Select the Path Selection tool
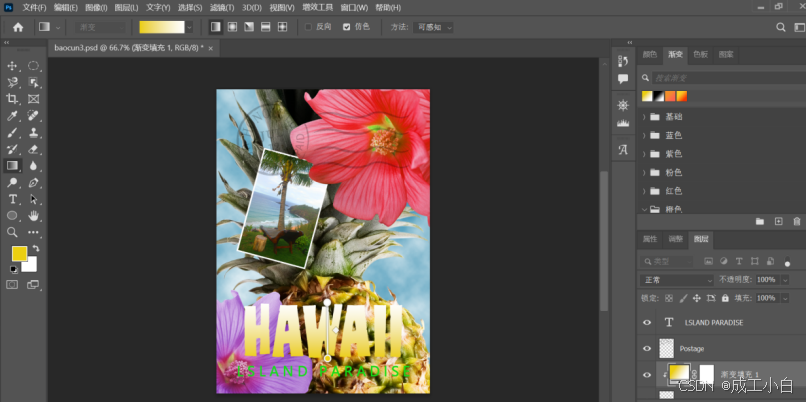 point(33,199)
